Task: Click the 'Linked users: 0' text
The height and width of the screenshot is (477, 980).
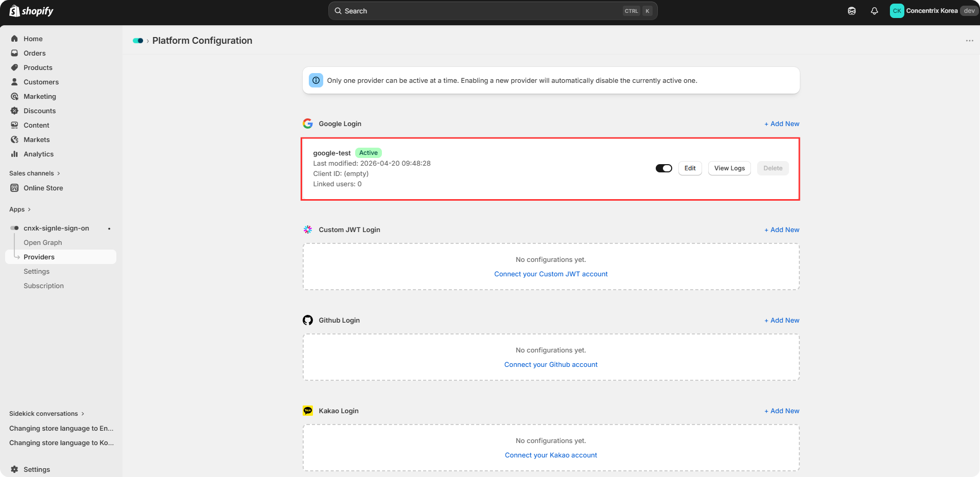Action: pyautogui.click(x=337, y=184)
